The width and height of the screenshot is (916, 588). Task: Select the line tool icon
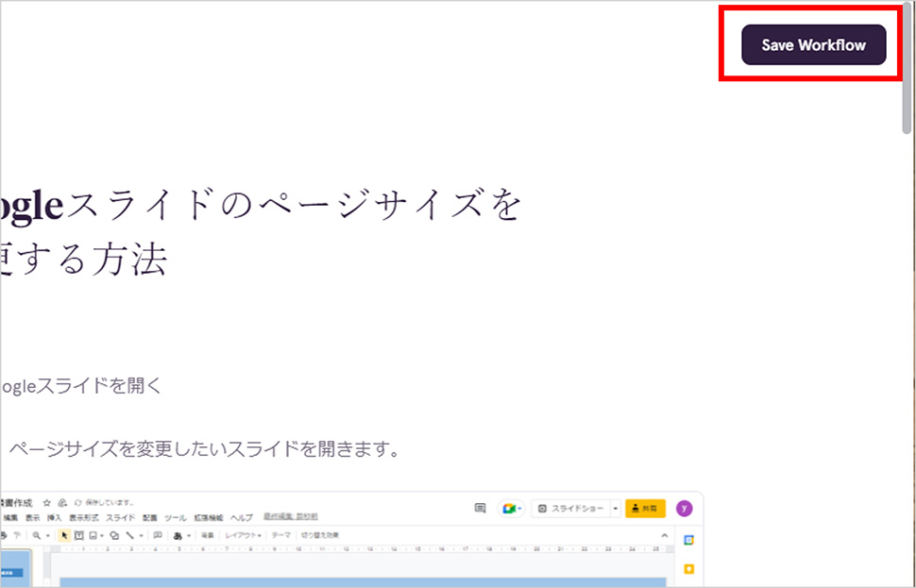coord(129,535)
